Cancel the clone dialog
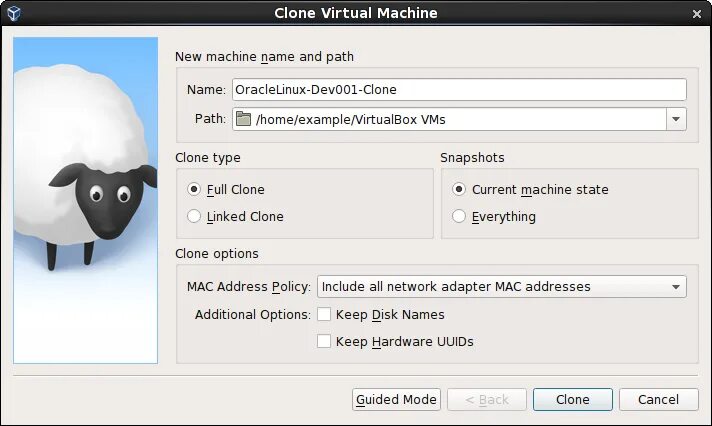712x426 pixels. (x=658, y=400)
